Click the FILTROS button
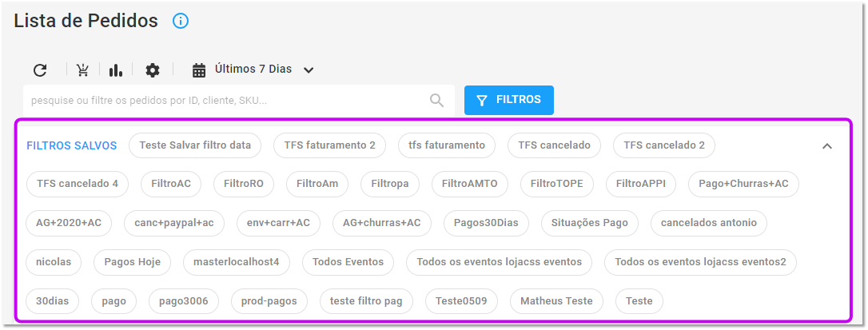 (509, 100)
